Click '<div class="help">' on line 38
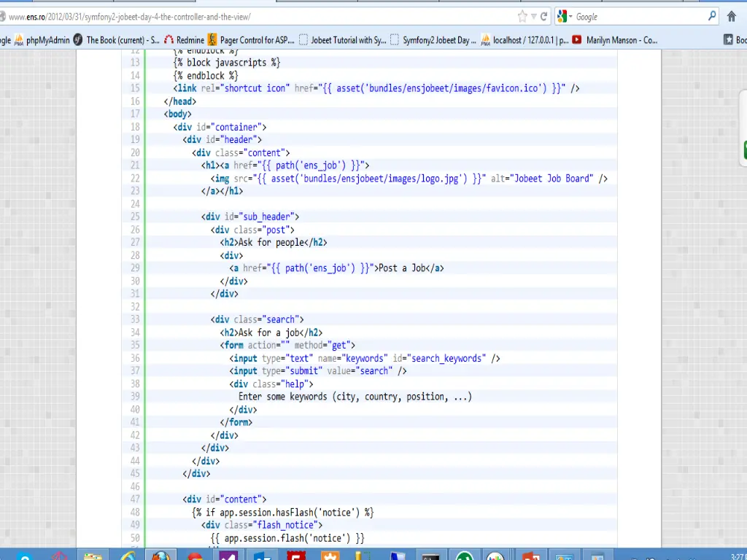The width and height of the screenshot is (747, 560). [271, 384]
